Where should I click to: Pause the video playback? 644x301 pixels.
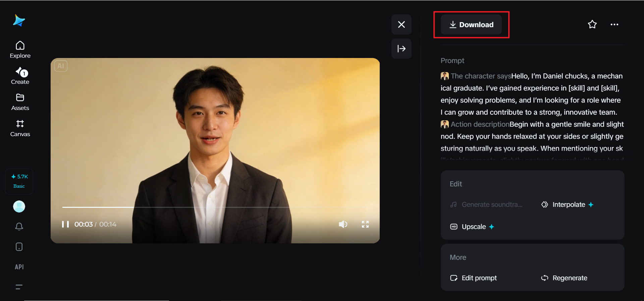65,224
